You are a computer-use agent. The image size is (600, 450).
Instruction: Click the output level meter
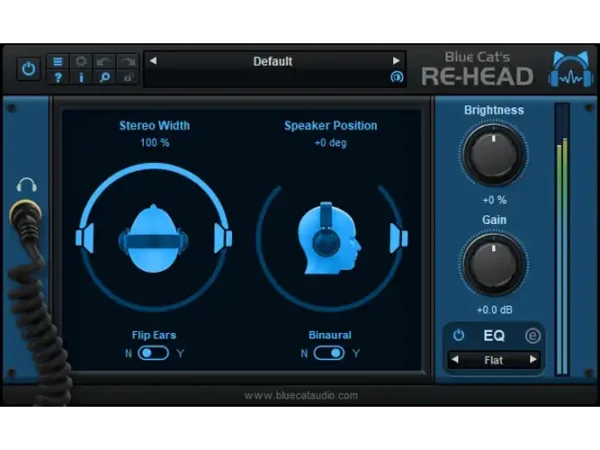coord(562,239)
